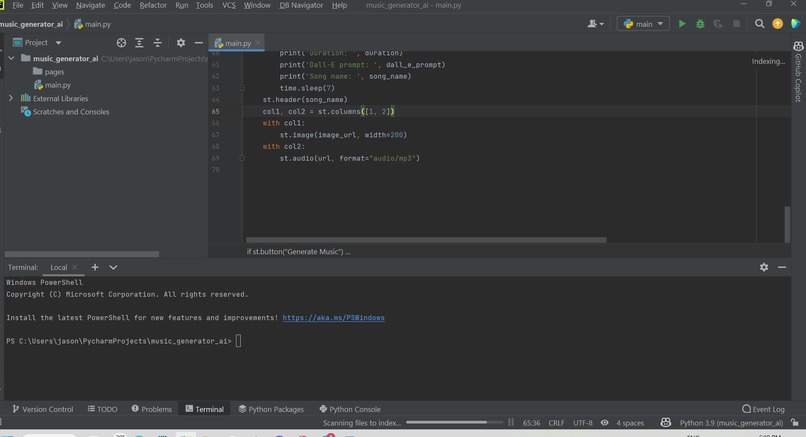The height and width of the screenshot is (437, 806).
Task: Open Search Everywhere magnifier icon
Action: (x=759, y=24)
